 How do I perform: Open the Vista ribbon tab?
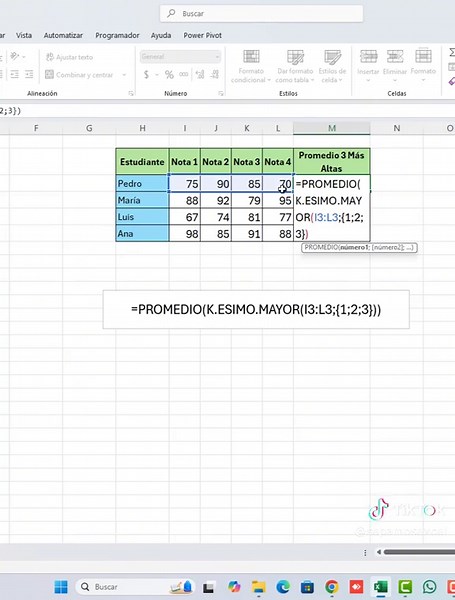[24, 35]
